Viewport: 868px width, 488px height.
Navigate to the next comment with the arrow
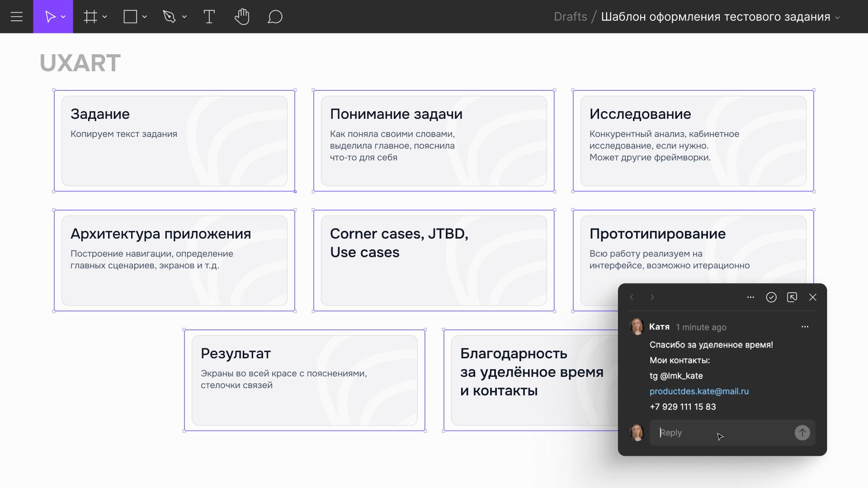652,297
